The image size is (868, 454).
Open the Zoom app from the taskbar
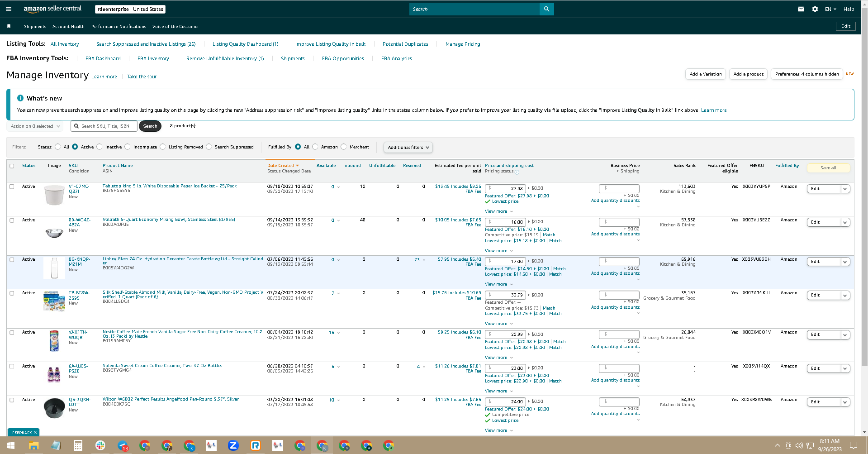pyautogui.click(x=233, y=446)
